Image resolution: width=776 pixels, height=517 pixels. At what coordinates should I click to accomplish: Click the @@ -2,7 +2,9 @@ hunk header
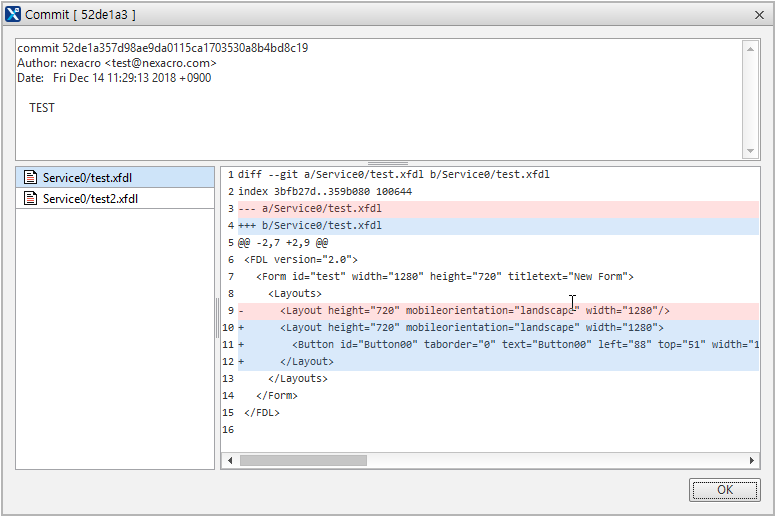pyautogui.click(x=285, y=243)
